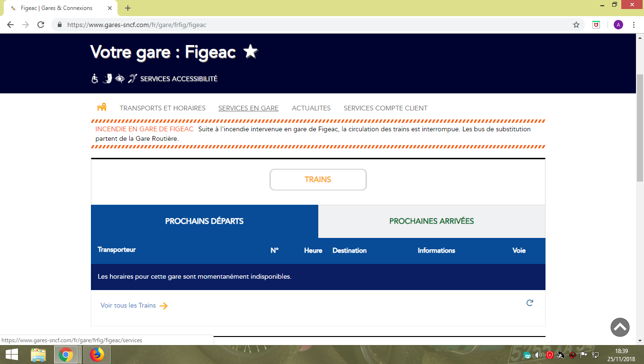Image resolution: width=644 pixels, height=364 pixels.
Task: Click the Voie column header
Action: tap(519, 250)
